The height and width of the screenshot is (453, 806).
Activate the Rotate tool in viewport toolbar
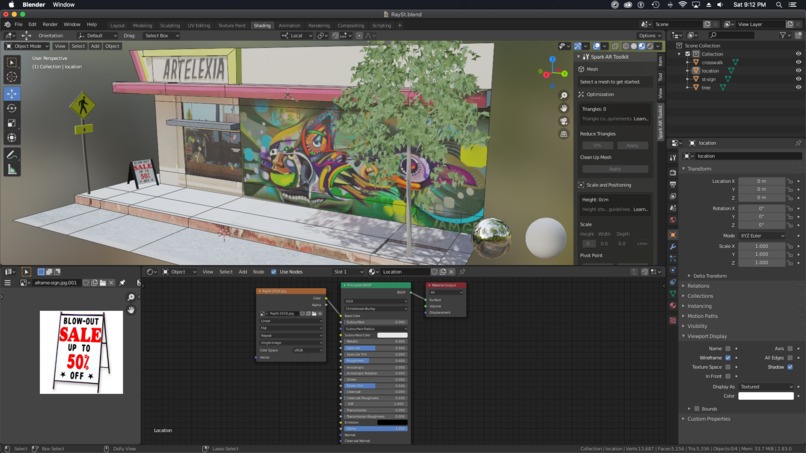point(11,108)
